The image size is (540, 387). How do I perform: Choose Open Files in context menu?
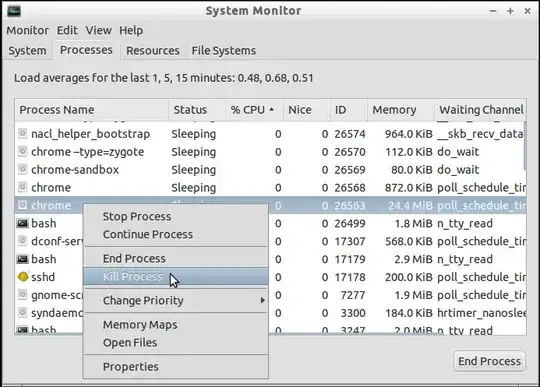[x=176, y=343]
